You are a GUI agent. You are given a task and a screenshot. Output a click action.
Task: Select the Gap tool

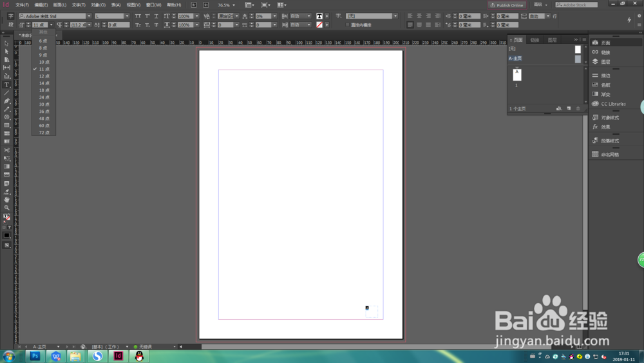pyautogui.click(x=6, y=68)
